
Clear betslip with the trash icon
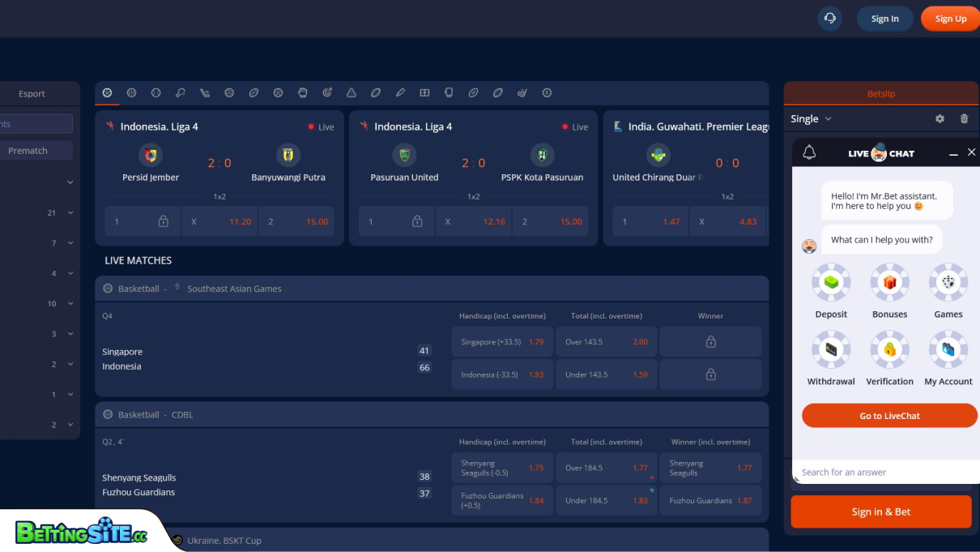(964, 118)
